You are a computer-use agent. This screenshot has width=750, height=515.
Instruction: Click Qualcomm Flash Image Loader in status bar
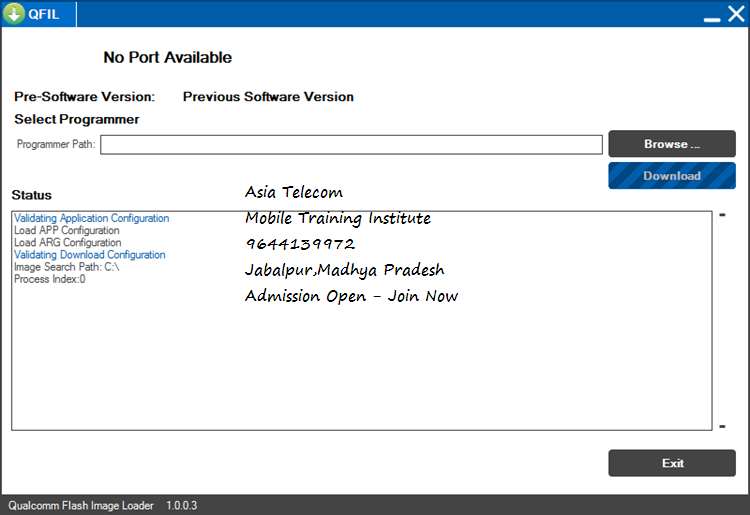[x=81, y=505]
